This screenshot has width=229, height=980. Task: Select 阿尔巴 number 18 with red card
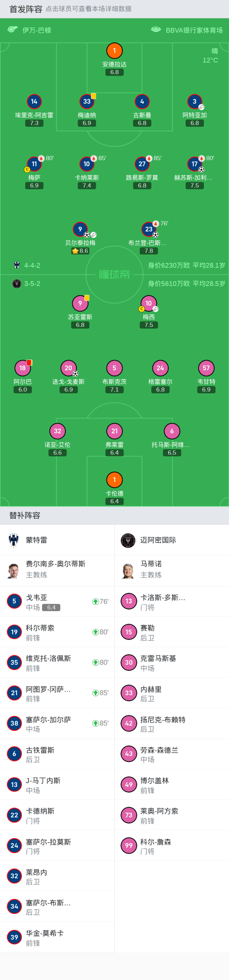pyautogui.click(x=23, y=368)
